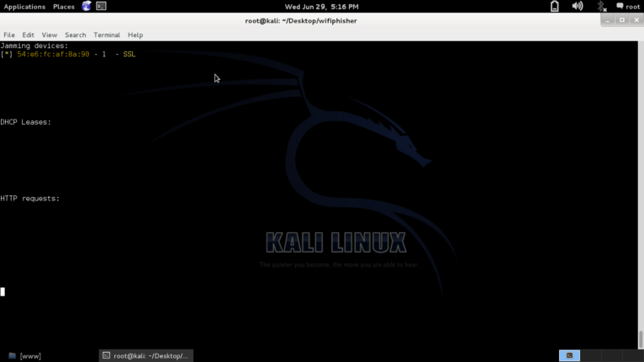The width and height of the screenshot is (644, 362).
Task: Open the Search menu in terminal
Action: [x=76, y=35]
